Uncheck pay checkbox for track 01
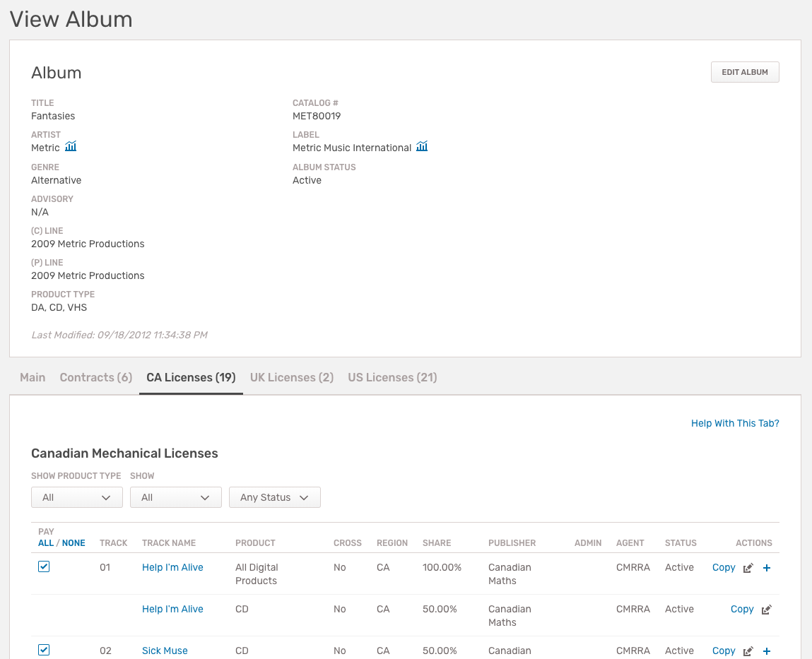 (44, 566)
